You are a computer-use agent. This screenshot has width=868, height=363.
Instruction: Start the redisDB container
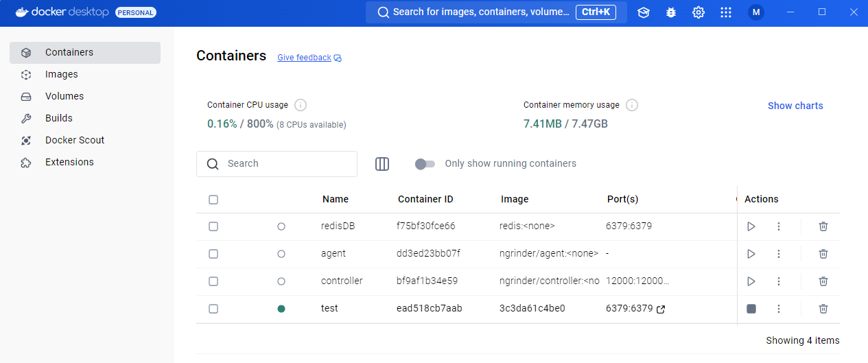point(751,226)
